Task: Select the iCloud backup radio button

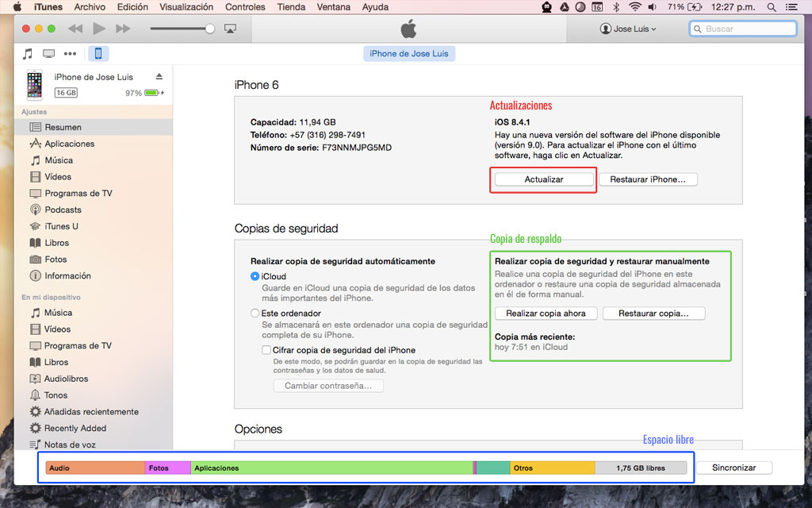Action: coord(255,276)
